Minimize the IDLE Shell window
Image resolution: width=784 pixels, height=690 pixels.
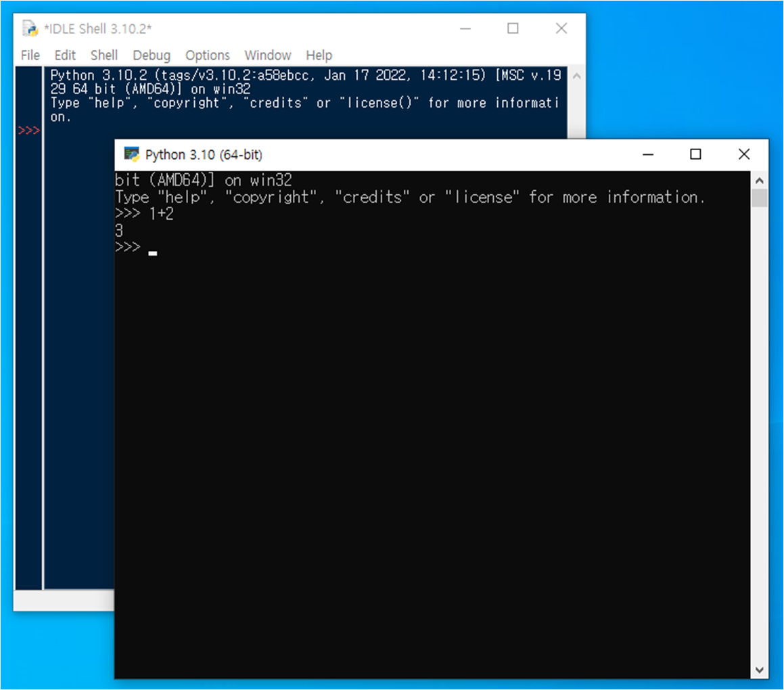[x=465, y=28]
